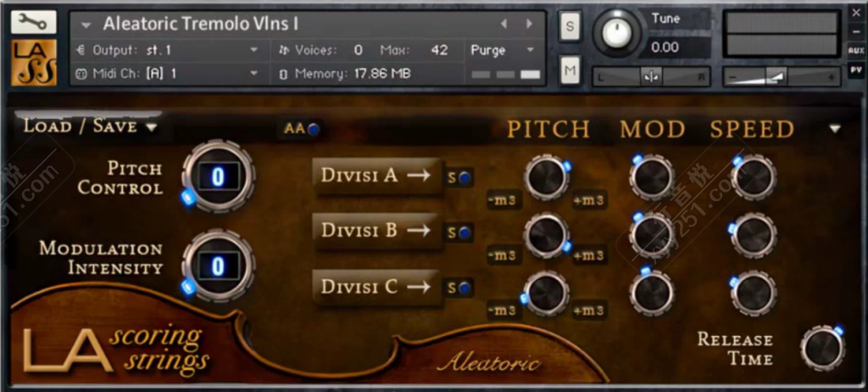Click the Divisi C Pitch knob
This screenshot has height=392, width=868.
[547, 293]
